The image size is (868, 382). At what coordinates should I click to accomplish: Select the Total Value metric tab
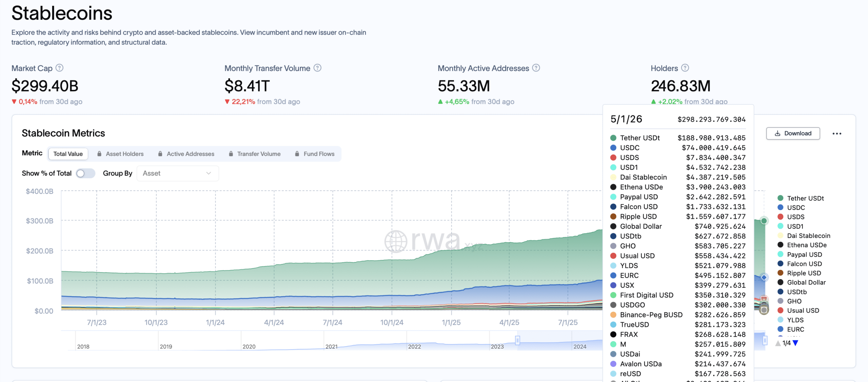click(68, 154)
